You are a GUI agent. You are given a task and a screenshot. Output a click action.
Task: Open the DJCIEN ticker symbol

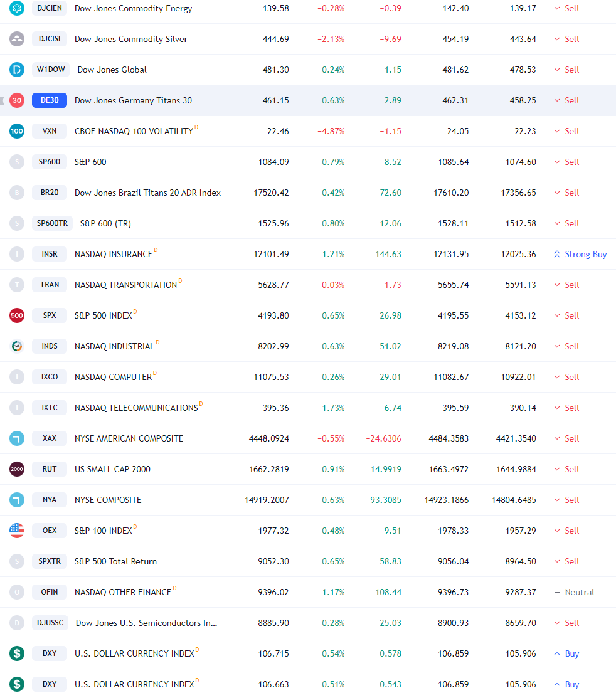click(x=50, y=8)
